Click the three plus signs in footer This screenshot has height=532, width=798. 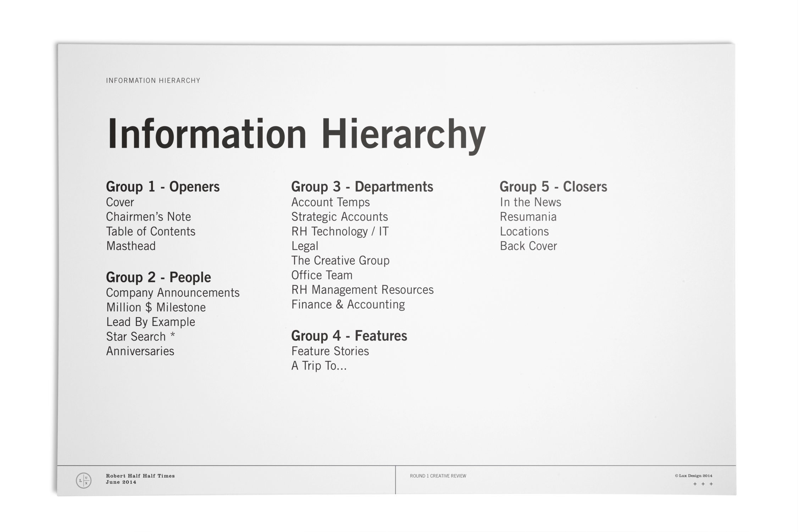click(703, 484)
